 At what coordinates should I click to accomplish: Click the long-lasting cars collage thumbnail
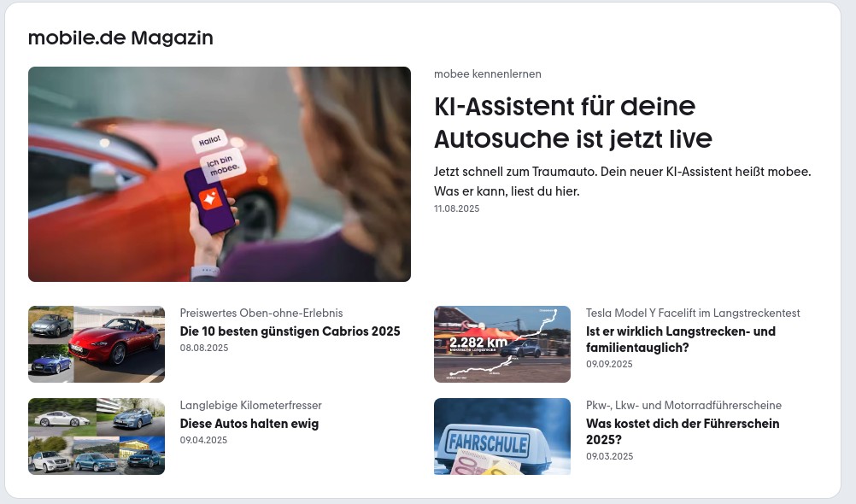point(97,437)
